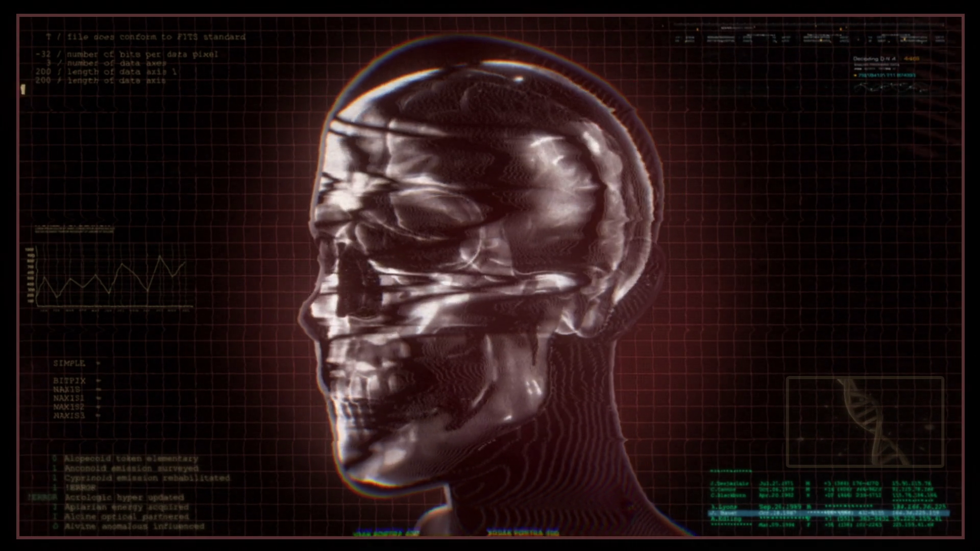Click the Alvine anomalous influenced log line
Viewport: 980px width, 551px height.
[x=134, y=526]
